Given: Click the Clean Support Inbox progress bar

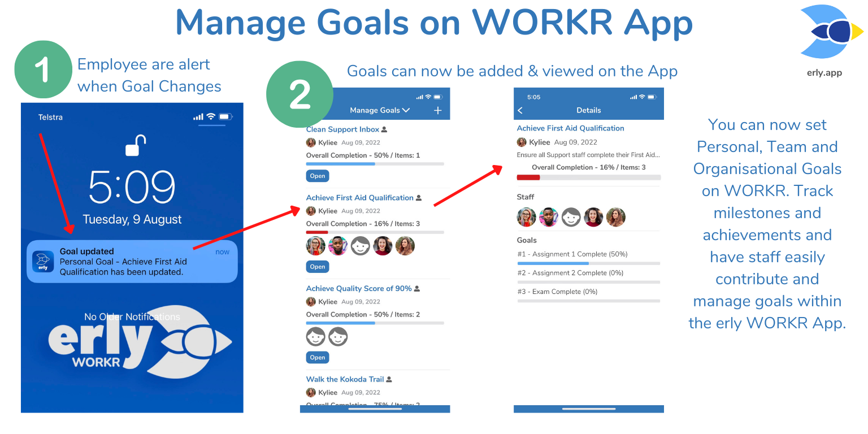Looking at the screenshot, I should pos(375,164).
